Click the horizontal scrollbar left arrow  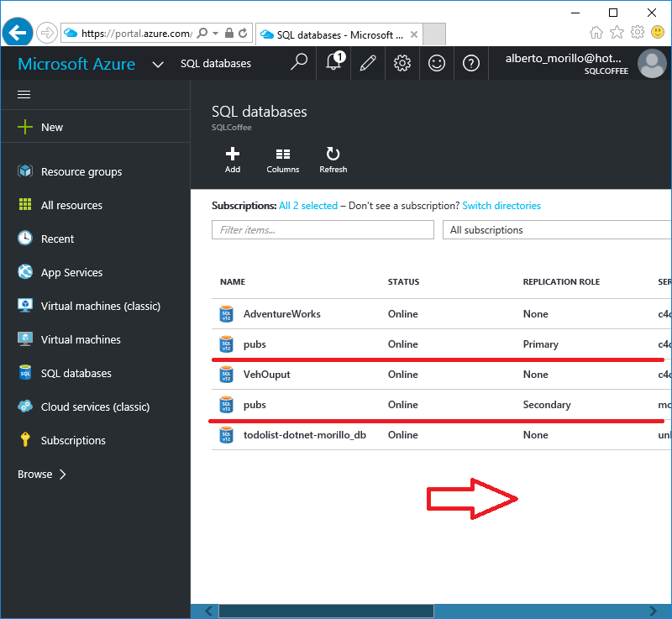pos(208,611)
